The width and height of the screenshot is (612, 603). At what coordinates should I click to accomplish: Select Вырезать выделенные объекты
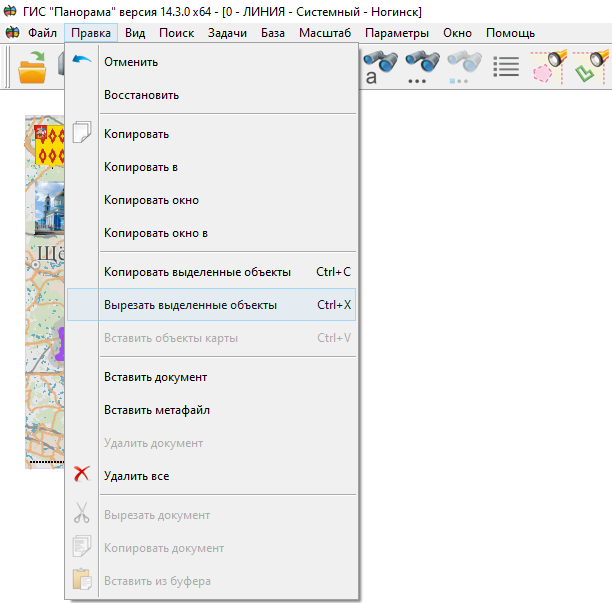pyautogui.click(x=190, y=305)
